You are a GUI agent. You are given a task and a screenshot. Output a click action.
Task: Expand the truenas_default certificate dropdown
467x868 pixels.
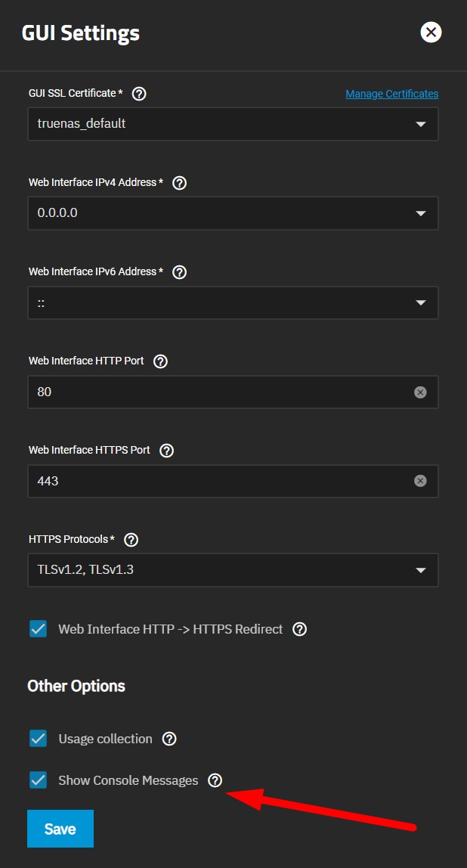click(x=233, y=124)
